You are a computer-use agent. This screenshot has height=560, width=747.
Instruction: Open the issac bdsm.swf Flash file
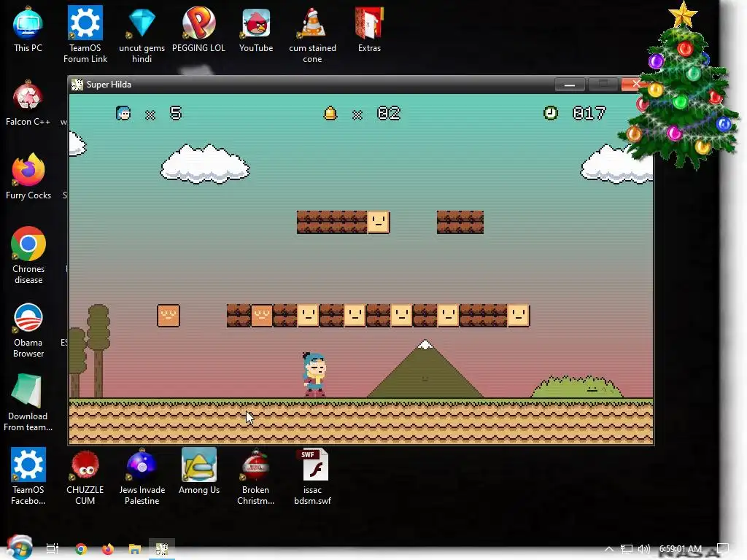pyautogui.click(x=312, y=476)
